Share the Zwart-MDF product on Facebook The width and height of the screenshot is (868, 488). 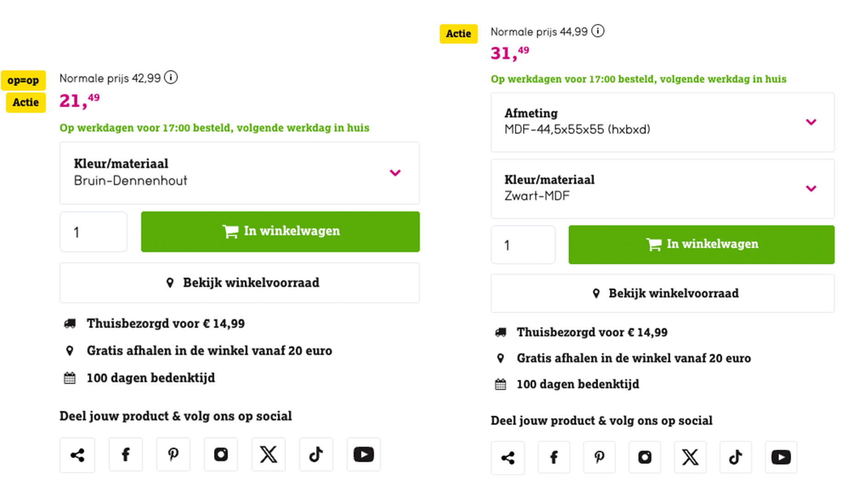(554, 457)
